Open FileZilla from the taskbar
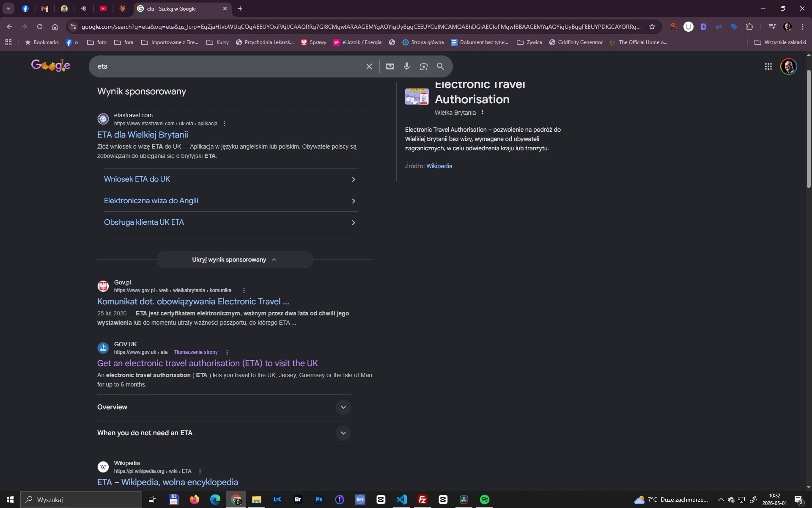This screenshot has height=508, width=812. coord(422,500)
